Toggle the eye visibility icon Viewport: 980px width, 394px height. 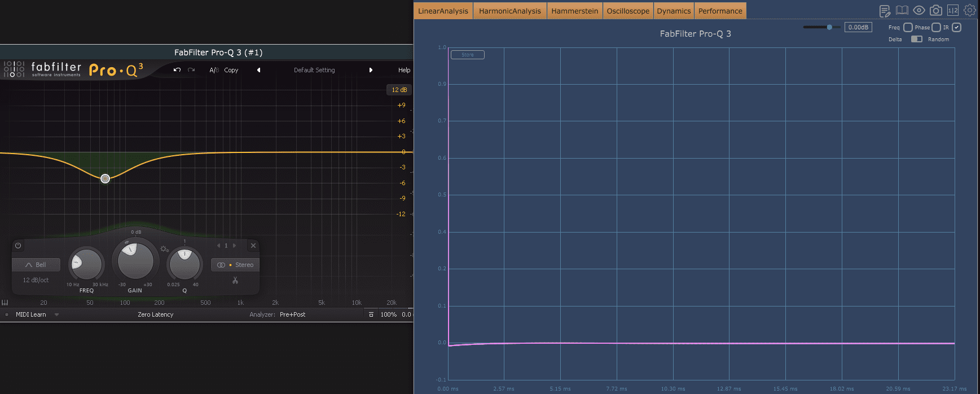click(919, 10)
